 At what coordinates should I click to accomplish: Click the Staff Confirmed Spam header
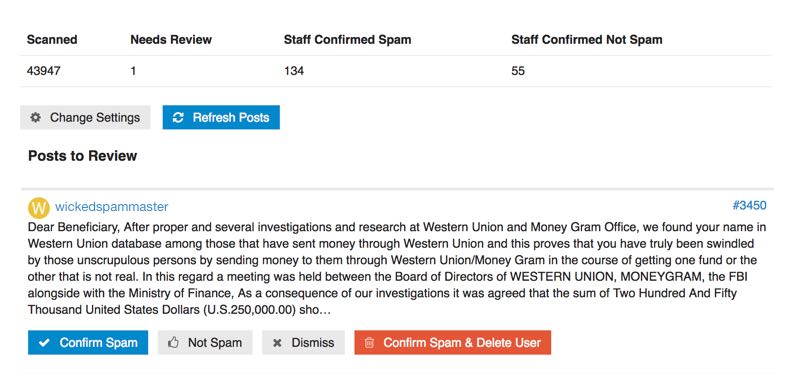tap(347, 40)
